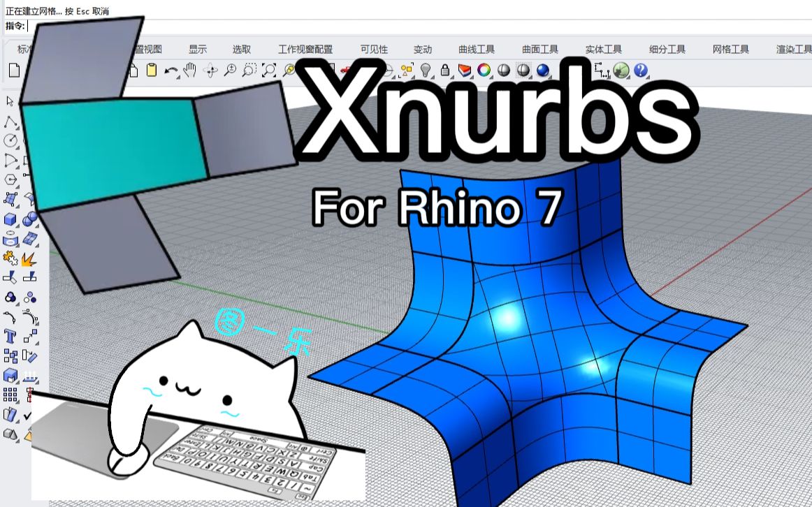
Task: Switch to the 曲面工具 tab
Action: pyautogui.click(x=540, y=49)
